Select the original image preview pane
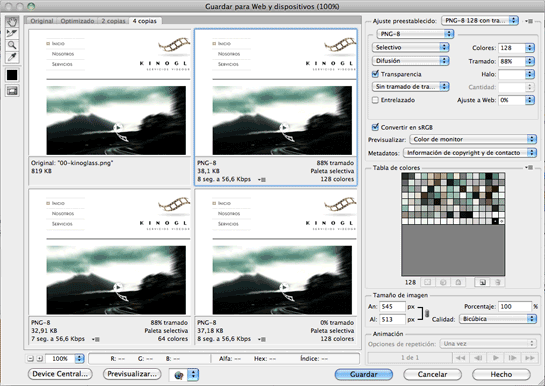545x386 pixels. point(109,107)
